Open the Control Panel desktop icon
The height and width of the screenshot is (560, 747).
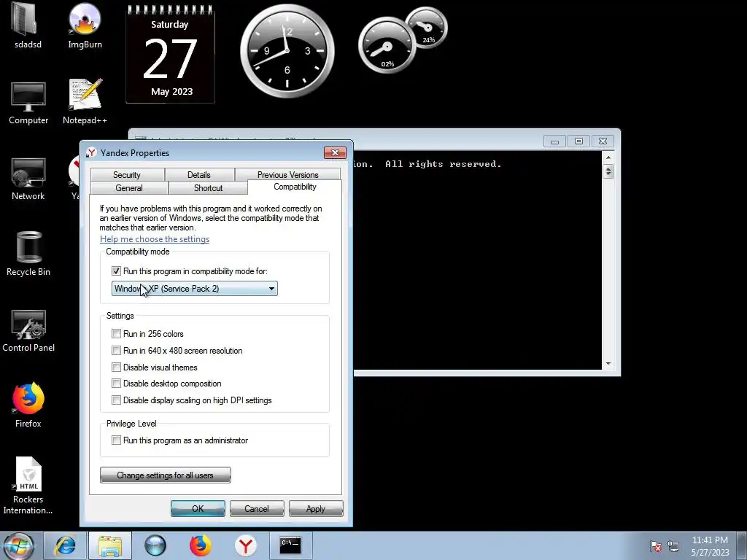tap(28, 330)
